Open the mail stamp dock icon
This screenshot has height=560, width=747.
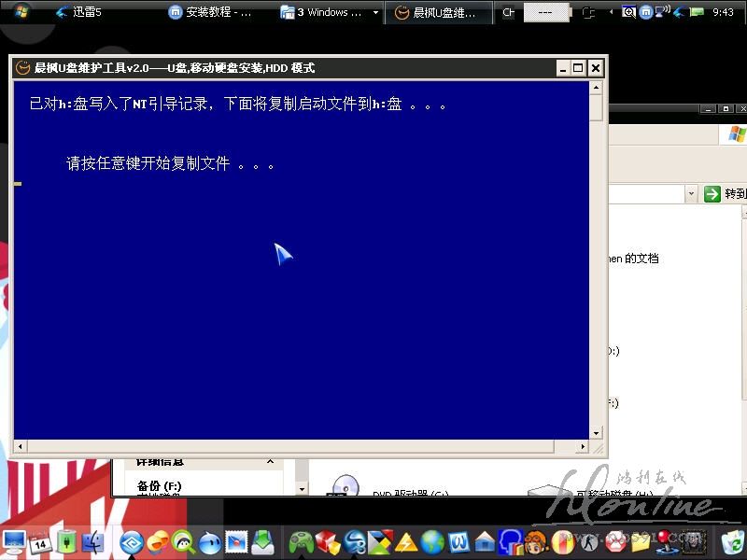[236, 543]
